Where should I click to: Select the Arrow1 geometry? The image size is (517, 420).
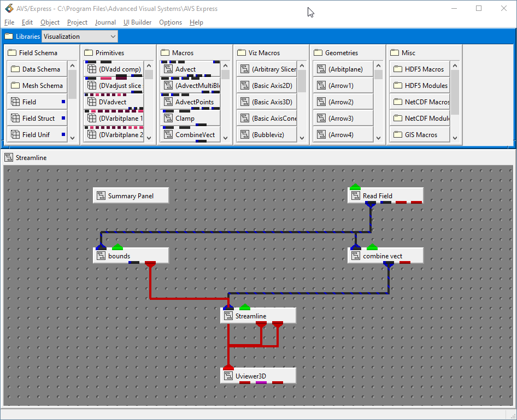coord(343,86)
